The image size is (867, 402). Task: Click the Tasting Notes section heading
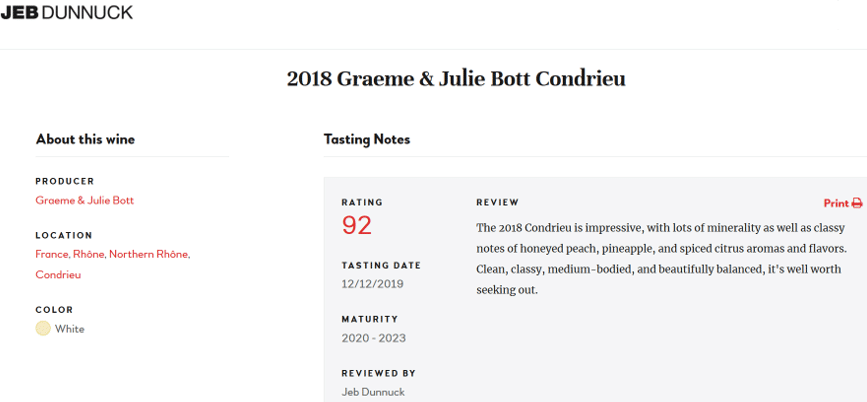point(367,139)
